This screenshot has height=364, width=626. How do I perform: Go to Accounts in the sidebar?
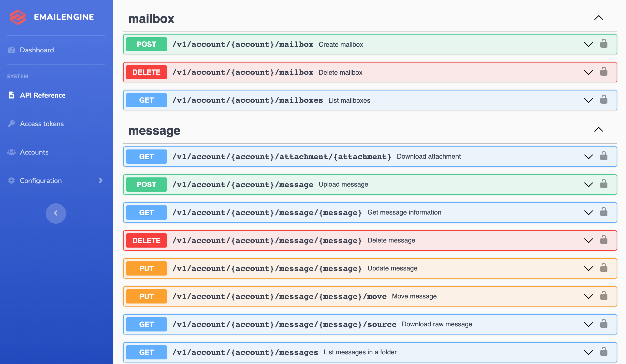[x=34, y=152]
